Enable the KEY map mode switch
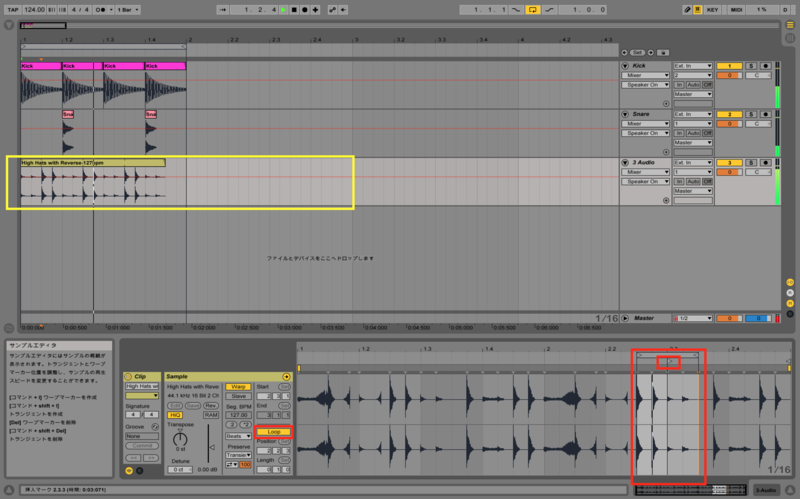 point(712,10)
